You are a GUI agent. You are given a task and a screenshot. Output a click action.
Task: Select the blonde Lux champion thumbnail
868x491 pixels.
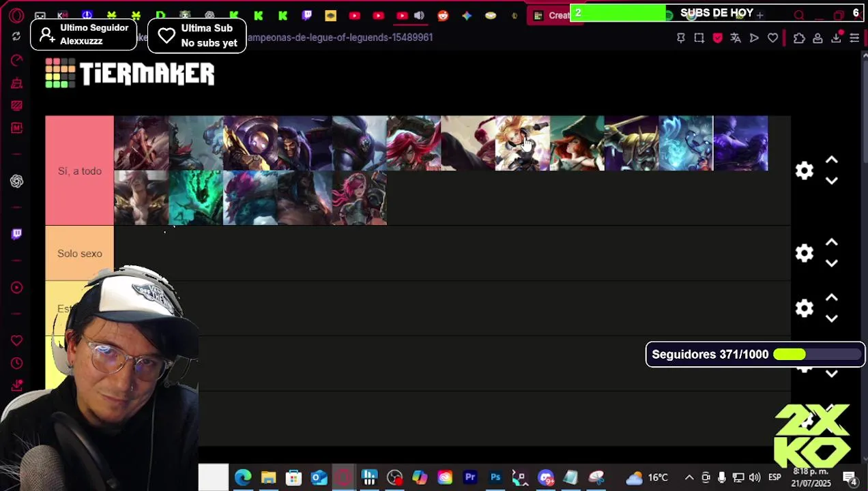(523, 143)
